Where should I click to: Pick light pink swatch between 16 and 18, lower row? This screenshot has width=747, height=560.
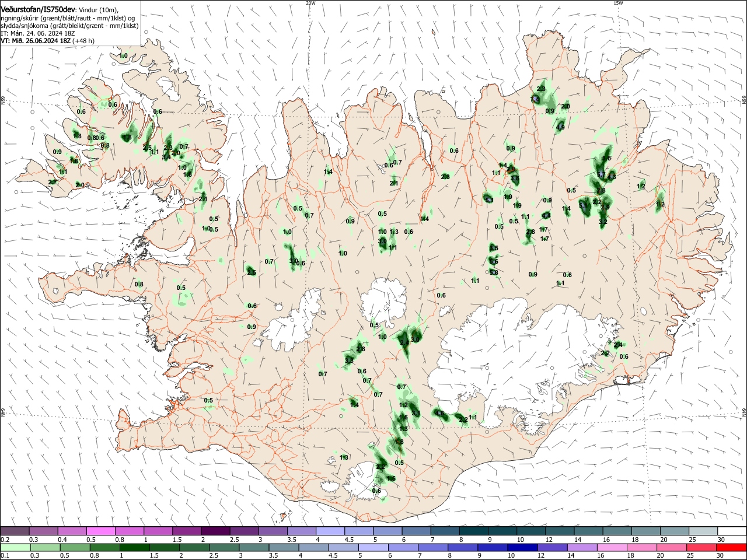point(612,547)
